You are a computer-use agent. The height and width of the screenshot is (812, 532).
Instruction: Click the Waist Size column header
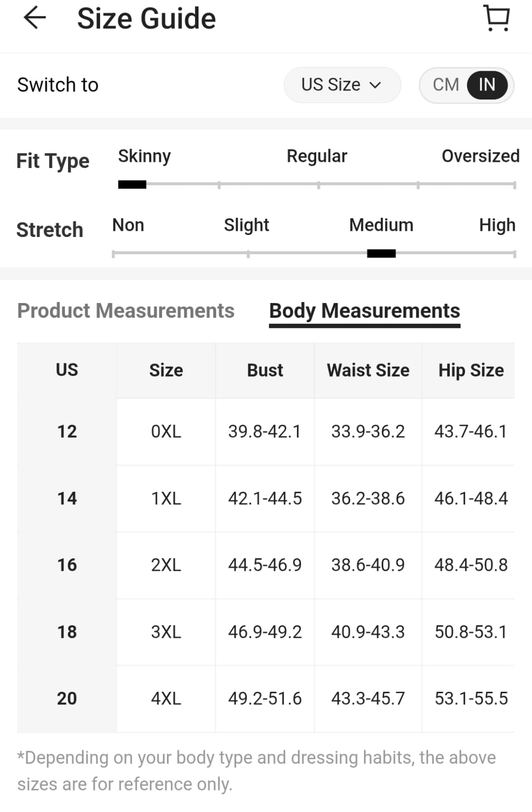(x=368, y=370)
